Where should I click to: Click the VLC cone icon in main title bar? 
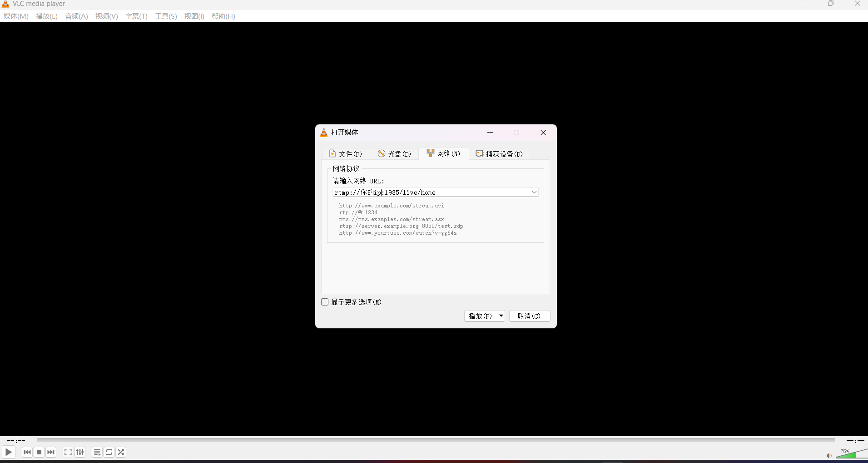click(x=5, y=4)
